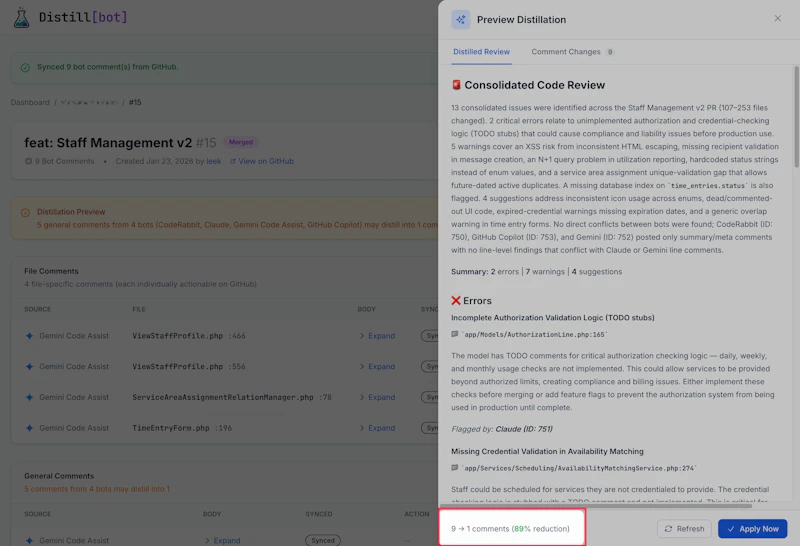800x546 pixels.
Task: Click the vertical scrollbar of the preview panel
Action: (x=796, y=117)
